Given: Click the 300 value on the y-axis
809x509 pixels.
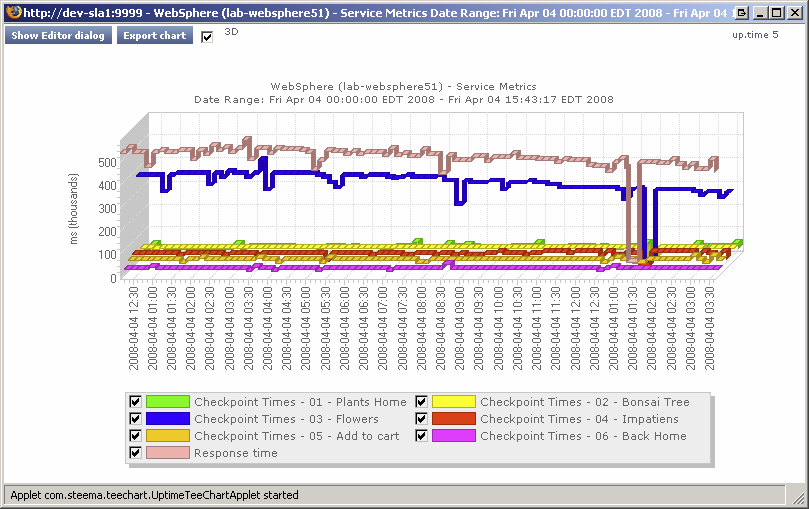Looking at the screenshot, I should click(107, 209).
